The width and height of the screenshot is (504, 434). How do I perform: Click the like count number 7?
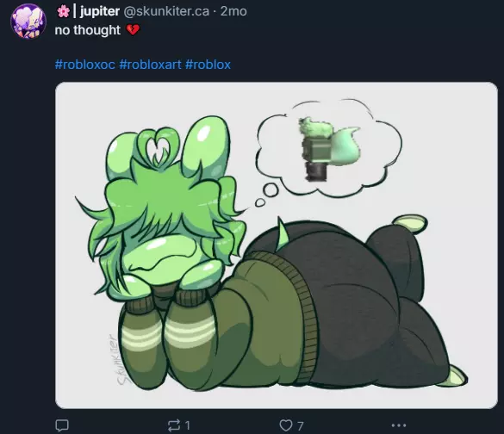coord(300,426)
